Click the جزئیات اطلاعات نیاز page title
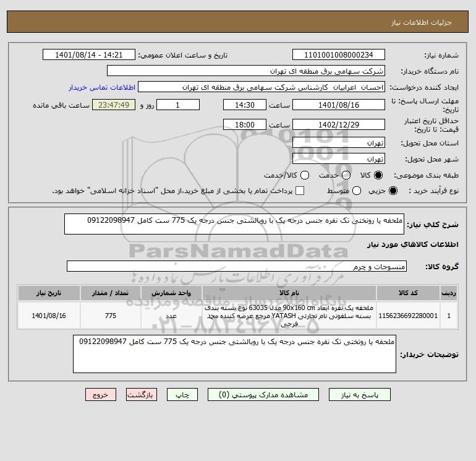Viewport: 476px width, 461px height. 422,22
